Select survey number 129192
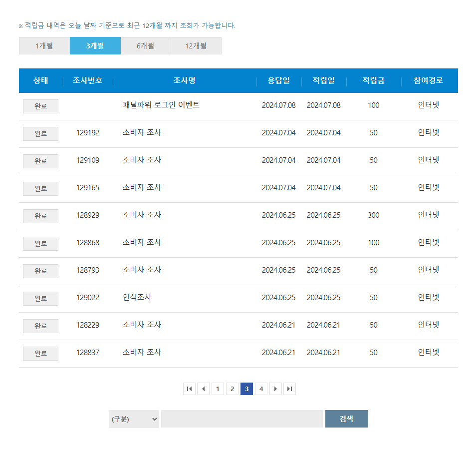 (x=88, y=133)
